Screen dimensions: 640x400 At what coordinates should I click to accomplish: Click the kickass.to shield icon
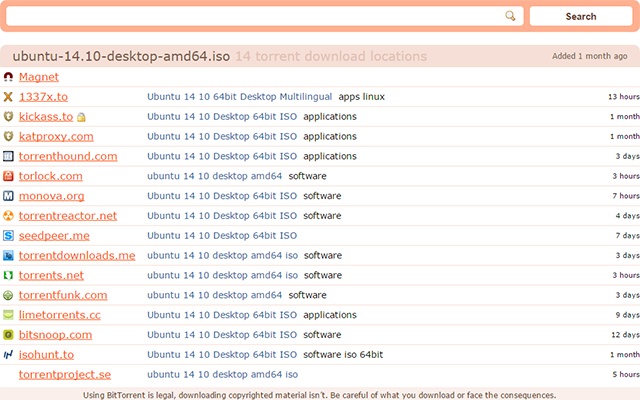pyautogui.click(x=8, y=116)
